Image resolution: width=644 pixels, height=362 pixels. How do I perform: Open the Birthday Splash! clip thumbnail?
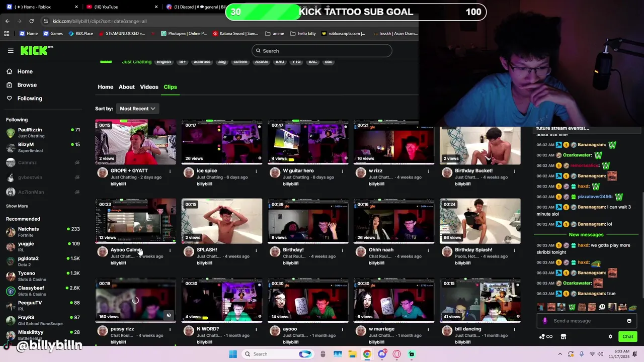click(480, 221)
